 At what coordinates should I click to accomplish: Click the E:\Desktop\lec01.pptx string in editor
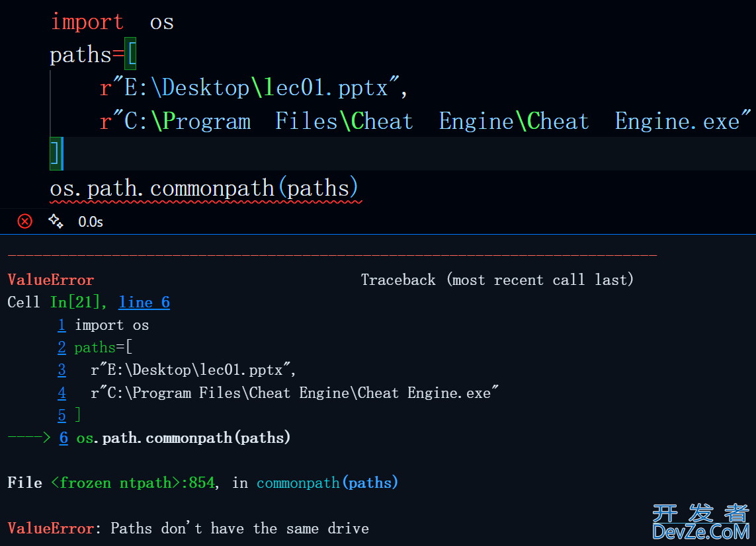pyautogui.click(x=249, y=88)
